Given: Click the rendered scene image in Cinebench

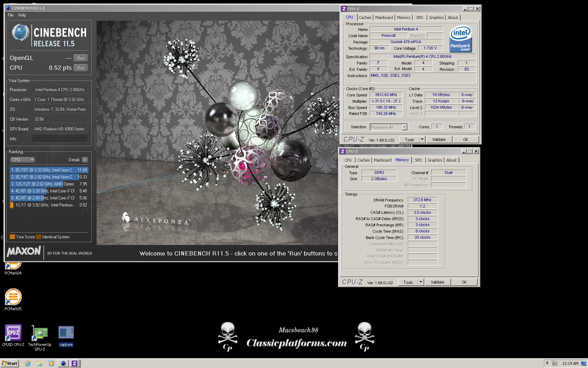Looking at the screenshot, I should (217, 132).
